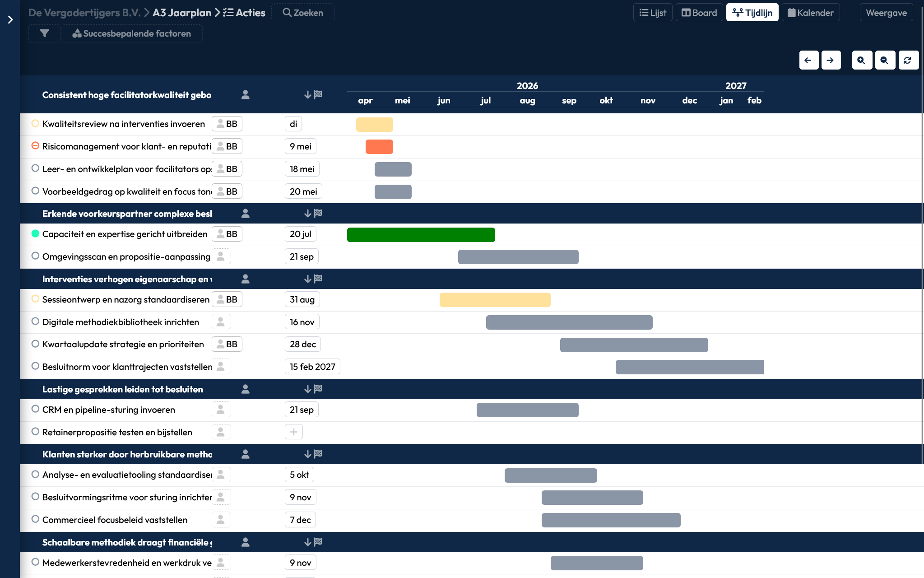Viewport: 924px width, 578px height.
Task: Switch to the Board view
Action: click(x=699, y=13)
